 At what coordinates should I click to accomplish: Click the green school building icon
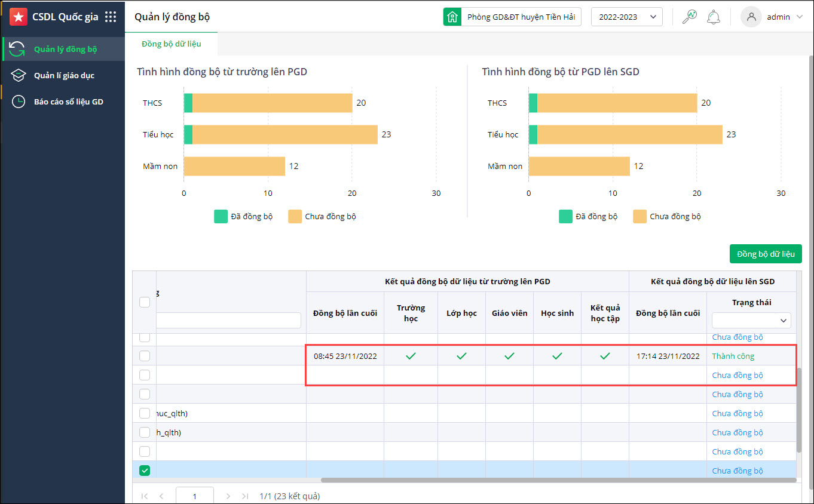[x=452, y=17]
